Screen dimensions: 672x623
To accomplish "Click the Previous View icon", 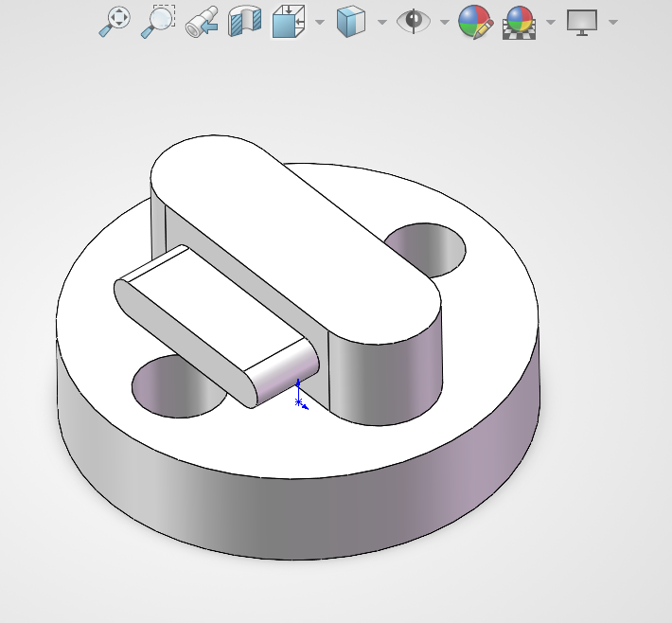I will point(202,22).
